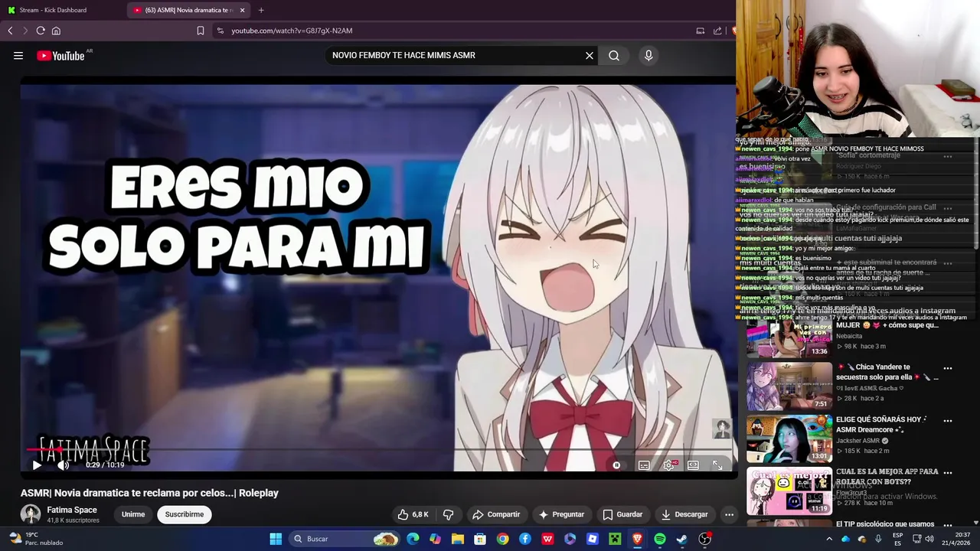The width and height of the screenshot is (980, 551).
Task: Clear the YouTube search box text
Action: point(590,55)
